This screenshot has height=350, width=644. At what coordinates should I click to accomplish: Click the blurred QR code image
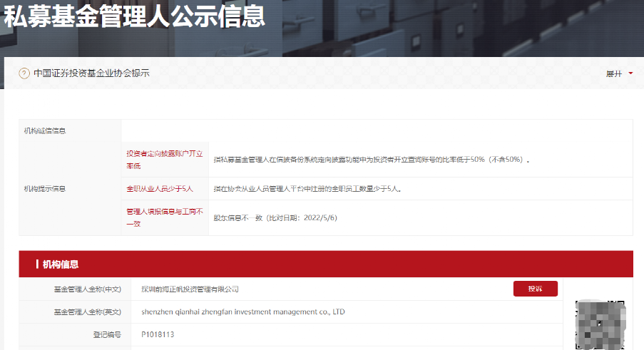pos(600,325)
